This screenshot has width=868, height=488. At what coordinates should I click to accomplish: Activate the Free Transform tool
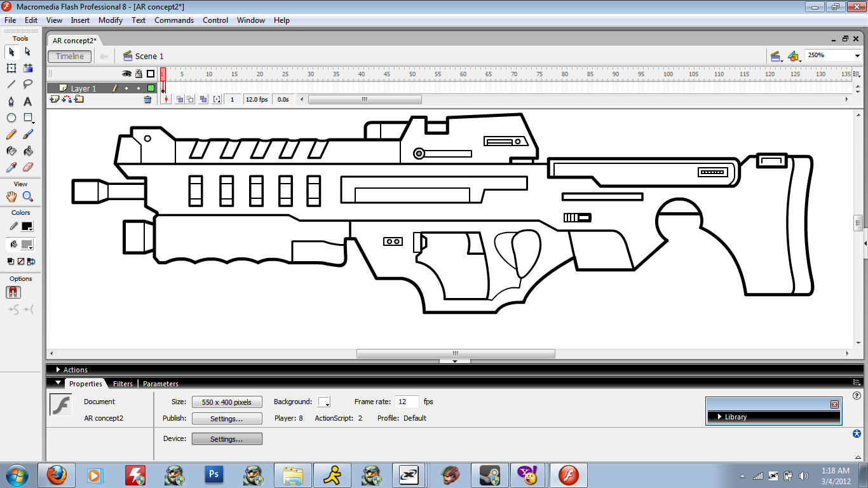11,68
